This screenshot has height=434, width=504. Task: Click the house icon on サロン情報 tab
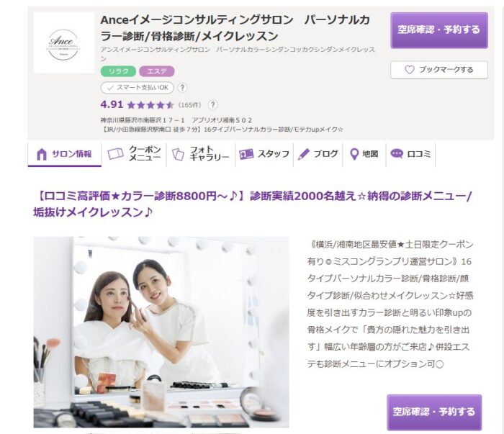(42, 154)
